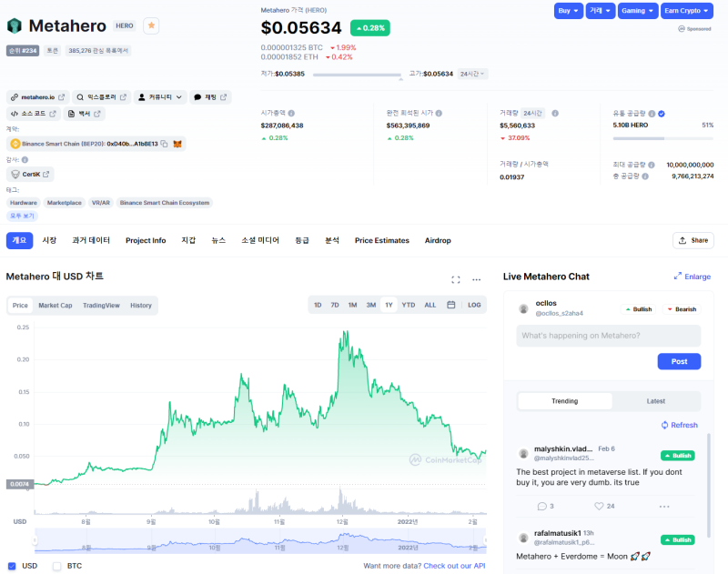Click the chart timeline range selector

(x=260, y=540)
